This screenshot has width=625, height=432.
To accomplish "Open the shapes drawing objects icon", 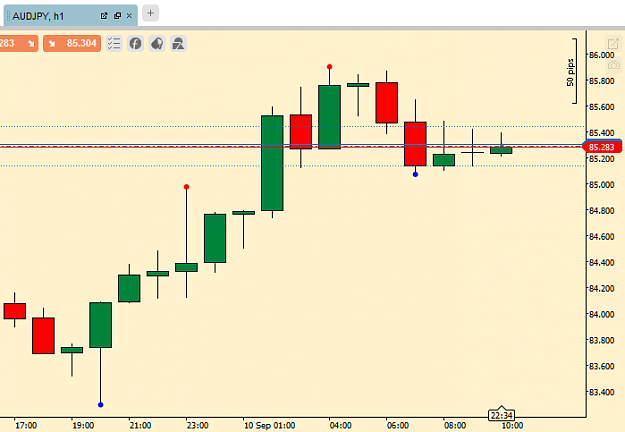I will point(178,43).
